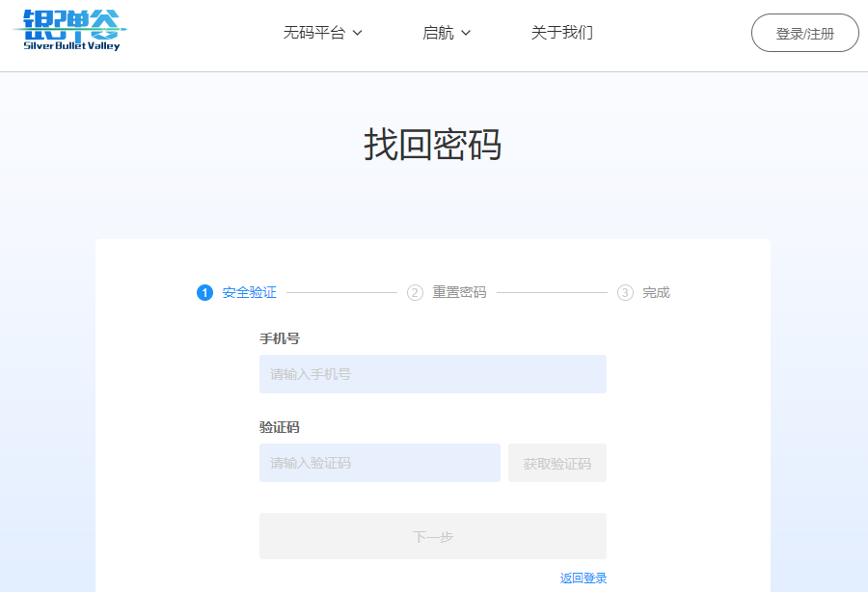Viewport: 868px width, 592px height.
Task: Go to the 关于我们 page
Action: point(561,33)
